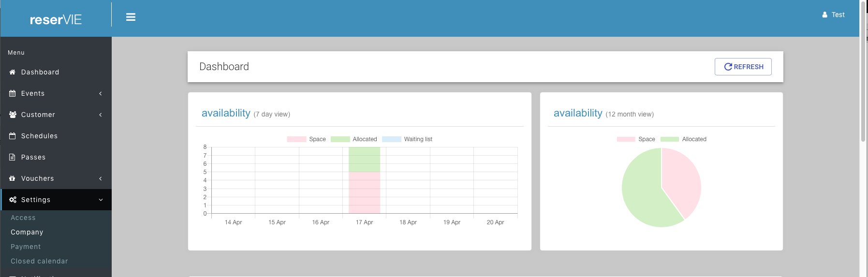Open the Closed calendar settings item
Viewport: 868px width, 277px height.
tap(39, 261)
